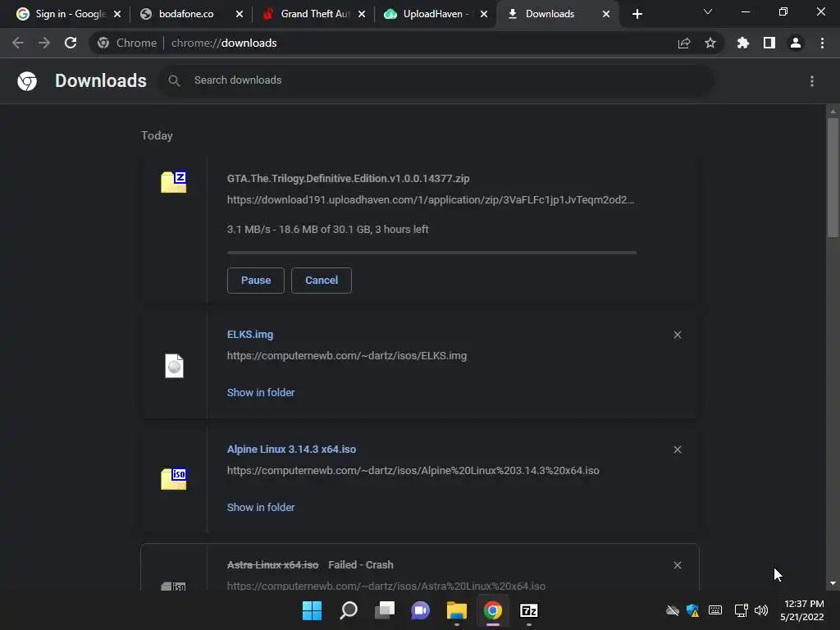Show Alpine Linux iso in folder

click(261, 507)
